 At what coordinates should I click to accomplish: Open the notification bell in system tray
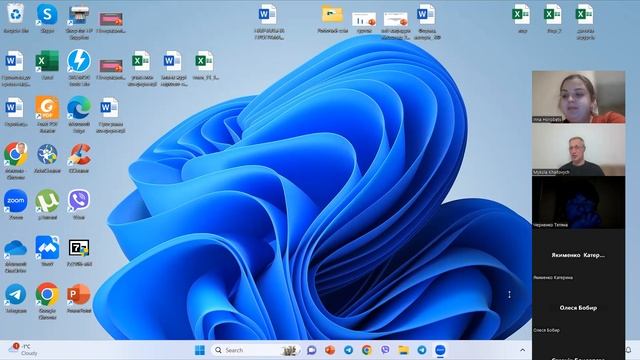[x=629, y=350]
